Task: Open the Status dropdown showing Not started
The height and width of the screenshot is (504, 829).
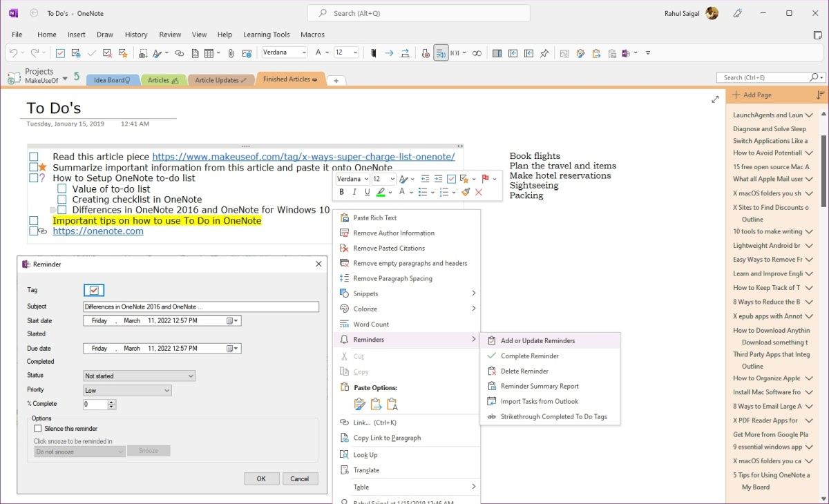Action: coord(138,375)
